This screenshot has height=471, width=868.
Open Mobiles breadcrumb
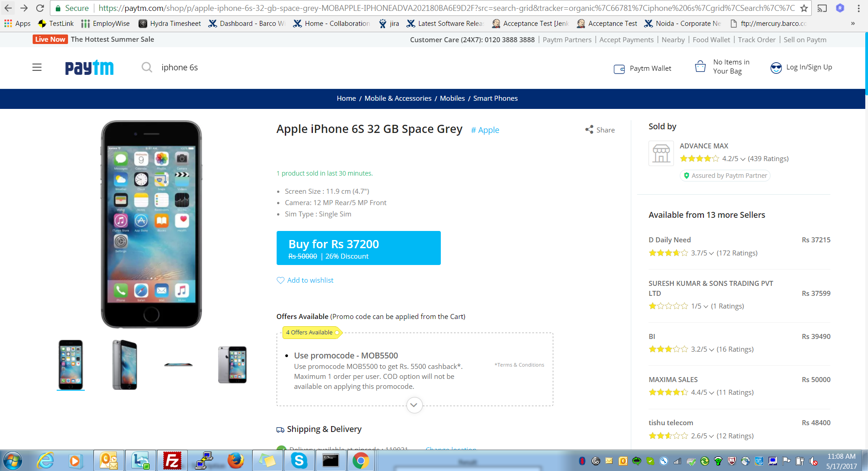pyautogui.click(x=452, y=98)
